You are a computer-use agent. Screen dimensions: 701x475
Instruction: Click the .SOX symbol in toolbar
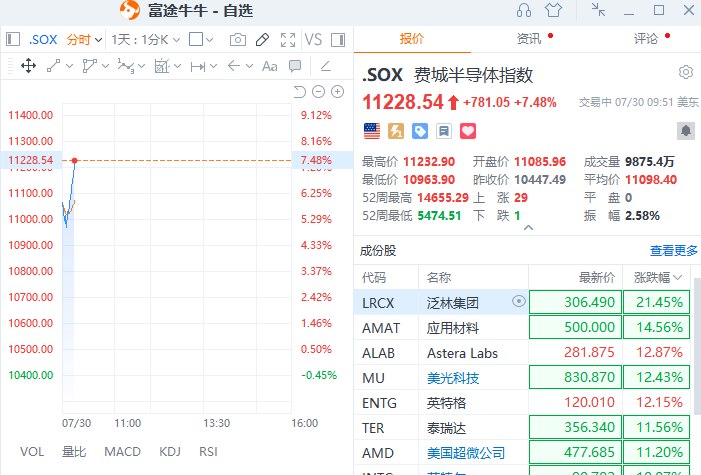pos(43,40)
